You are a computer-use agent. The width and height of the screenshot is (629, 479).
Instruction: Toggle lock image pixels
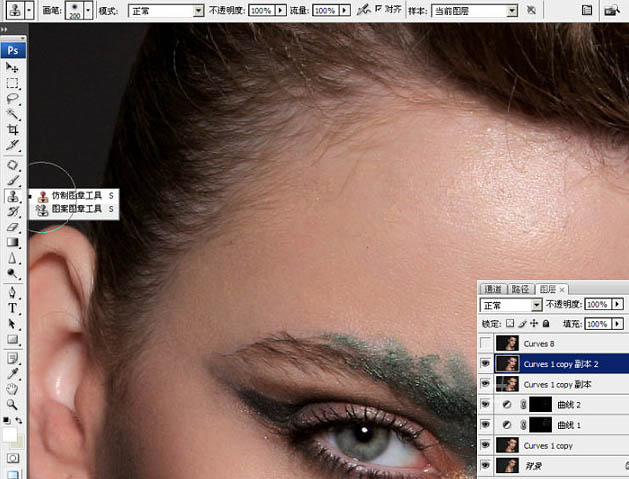[x=522, y=323]
